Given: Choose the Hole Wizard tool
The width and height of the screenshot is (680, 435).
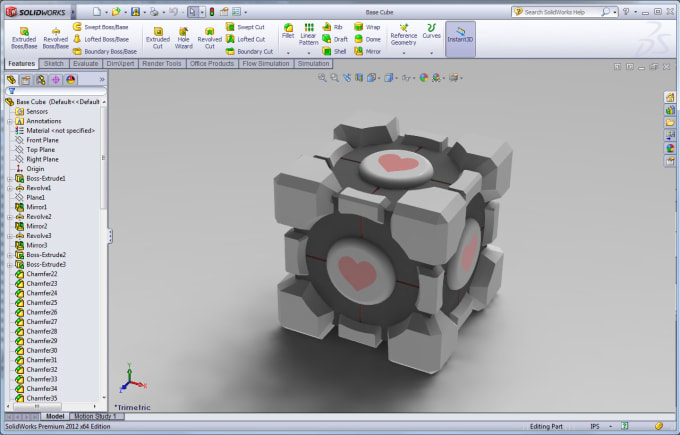Looking at the screenshot, I should (183, 38).
